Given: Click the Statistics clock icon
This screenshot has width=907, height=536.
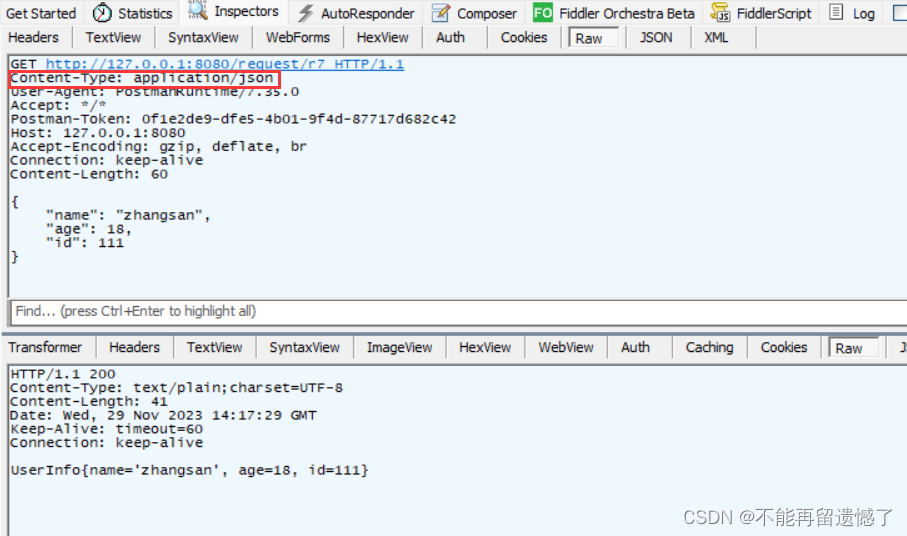Looking at the screenshot, I should [102, 12].
